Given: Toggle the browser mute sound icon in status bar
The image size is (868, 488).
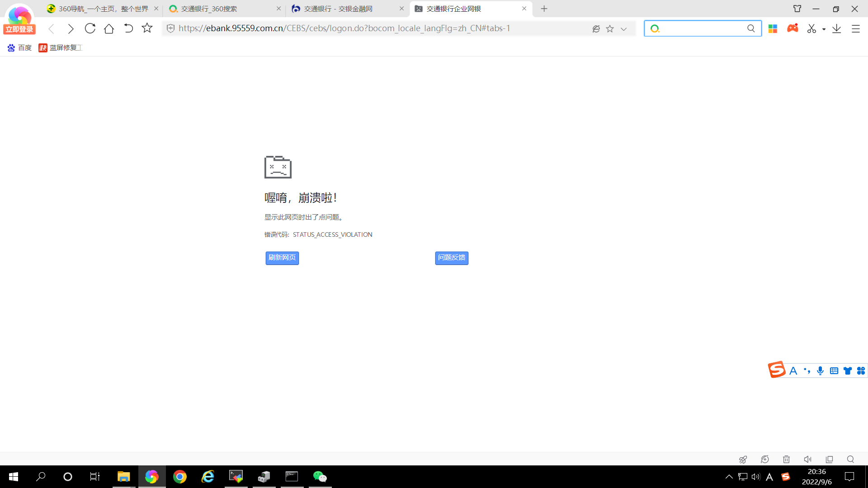Looking at the screenshot, I should (x=808, y=459).
